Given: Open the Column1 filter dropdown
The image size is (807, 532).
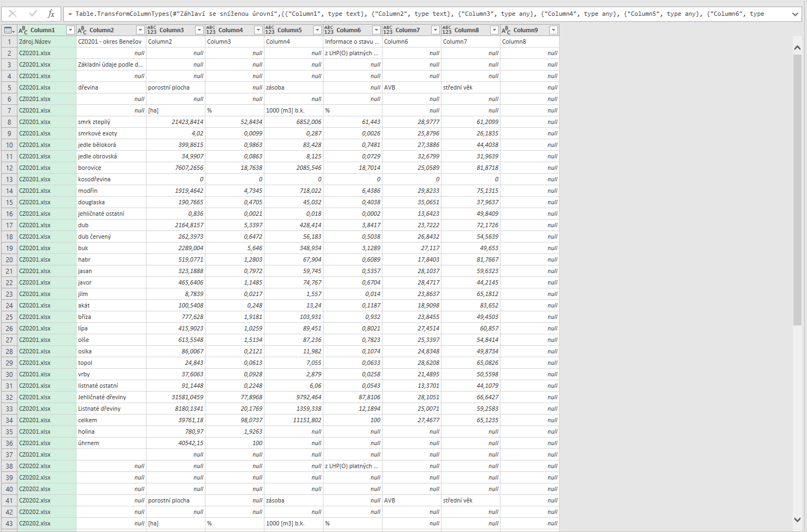Looking at the screenshot, I should coord(70,30).
